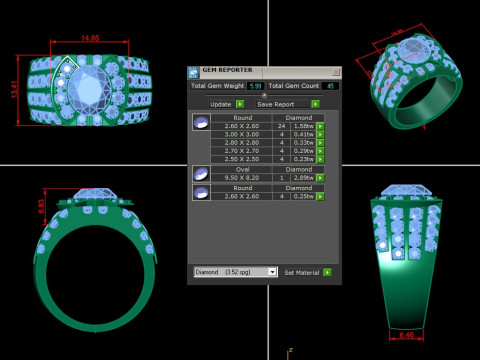Open the Diamond (3.52 spg) material dropdown

[x=273, y=272]
